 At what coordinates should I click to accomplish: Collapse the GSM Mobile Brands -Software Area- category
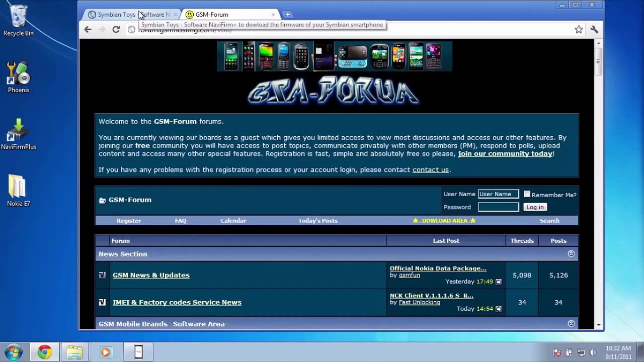coord(571,323)
